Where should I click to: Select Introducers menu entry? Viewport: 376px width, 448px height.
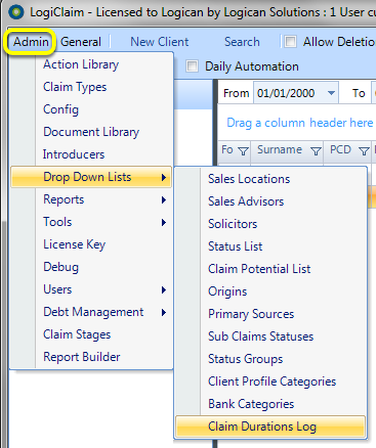pos(91,154)
